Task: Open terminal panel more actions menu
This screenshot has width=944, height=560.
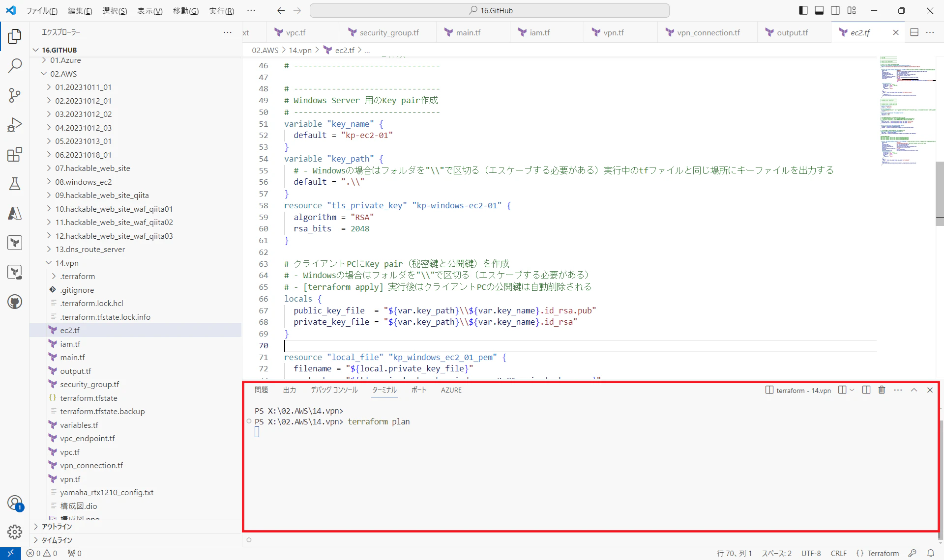Action: [898, 390]
